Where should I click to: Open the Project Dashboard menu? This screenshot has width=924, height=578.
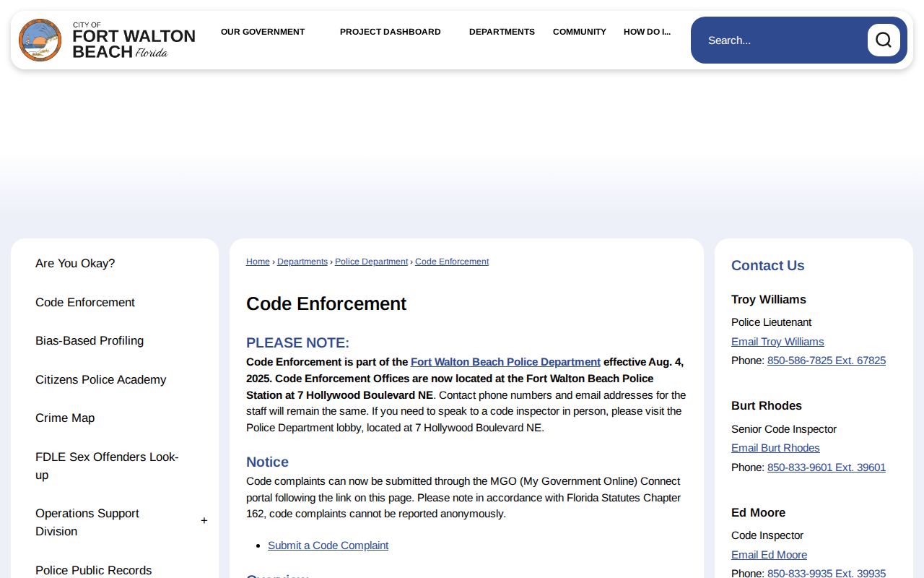(x=391, y=32)
